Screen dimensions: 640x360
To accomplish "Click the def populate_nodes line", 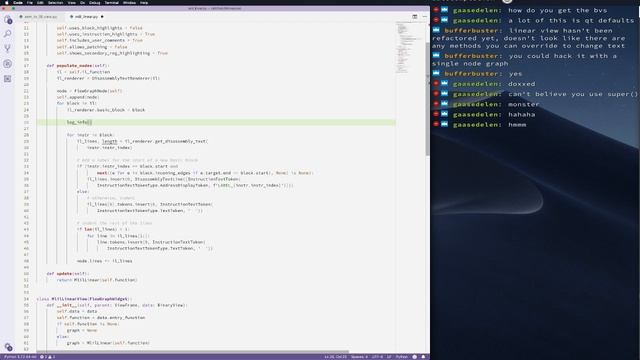I will point(78,66).
